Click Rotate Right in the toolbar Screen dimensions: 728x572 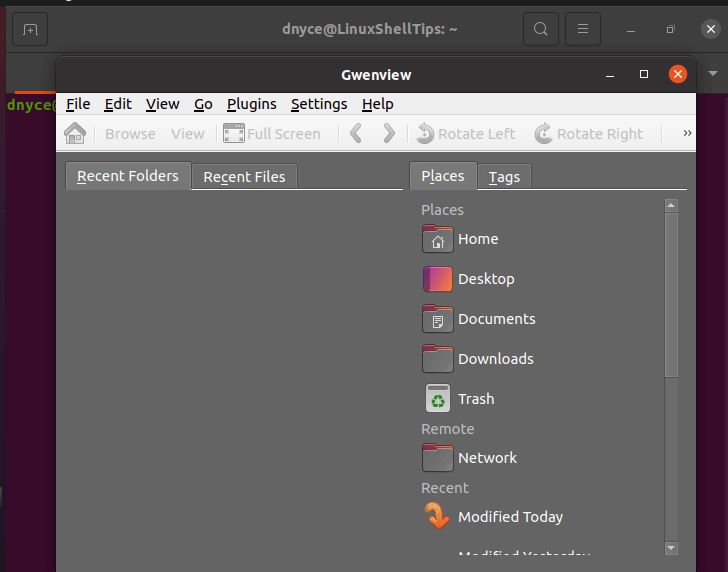[589, 134]
